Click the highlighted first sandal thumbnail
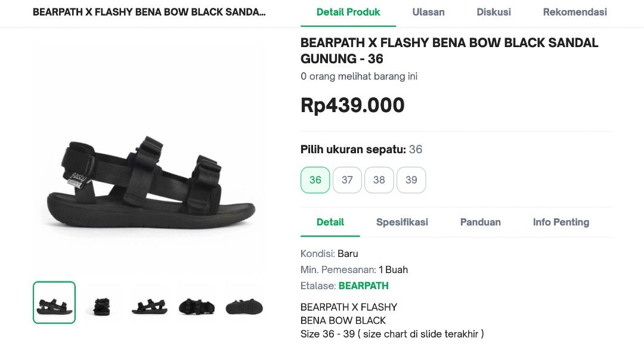This screenshot has width=644, height=347. point(54,302)
